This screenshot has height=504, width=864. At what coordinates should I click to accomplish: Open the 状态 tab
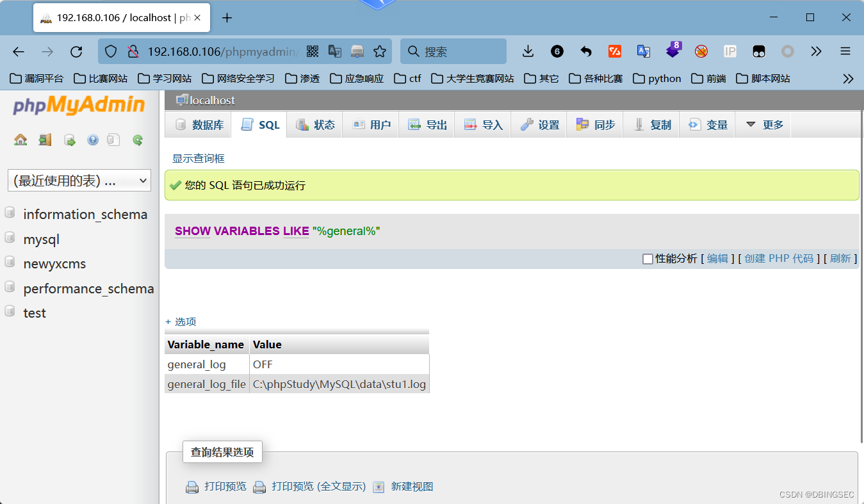(x=314, y=125)
